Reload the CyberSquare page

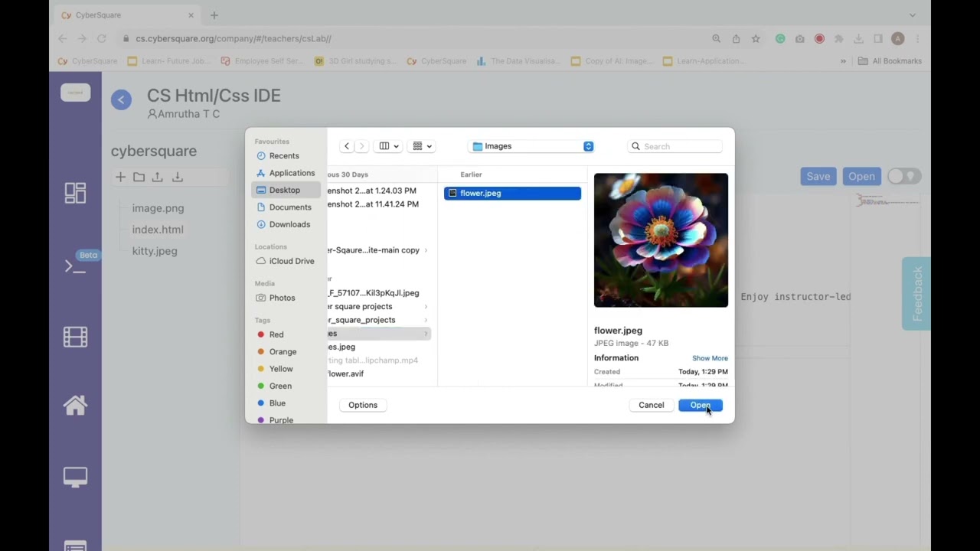[101, 38]
